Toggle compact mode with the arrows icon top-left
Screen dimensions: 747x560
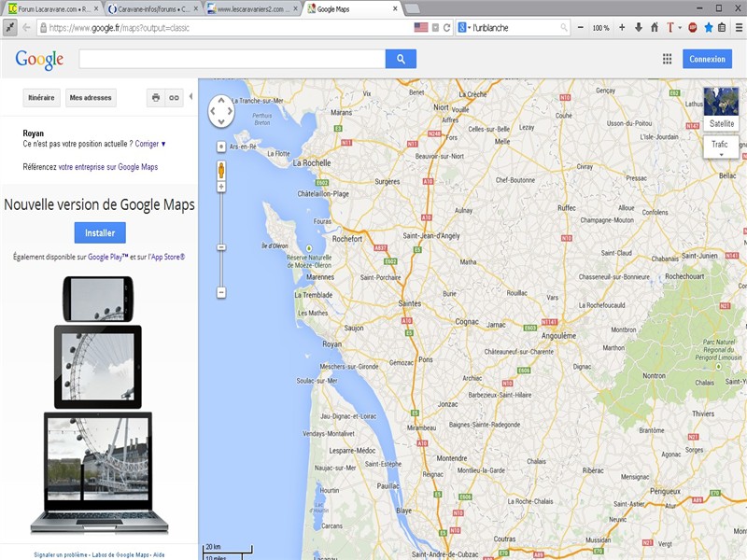10,27
